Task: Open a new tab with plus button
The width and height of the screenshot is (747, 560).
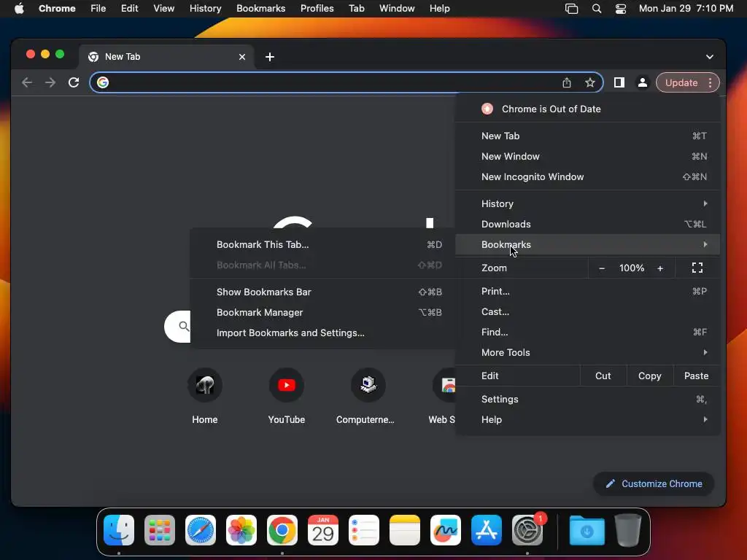Action: point(270,57)
